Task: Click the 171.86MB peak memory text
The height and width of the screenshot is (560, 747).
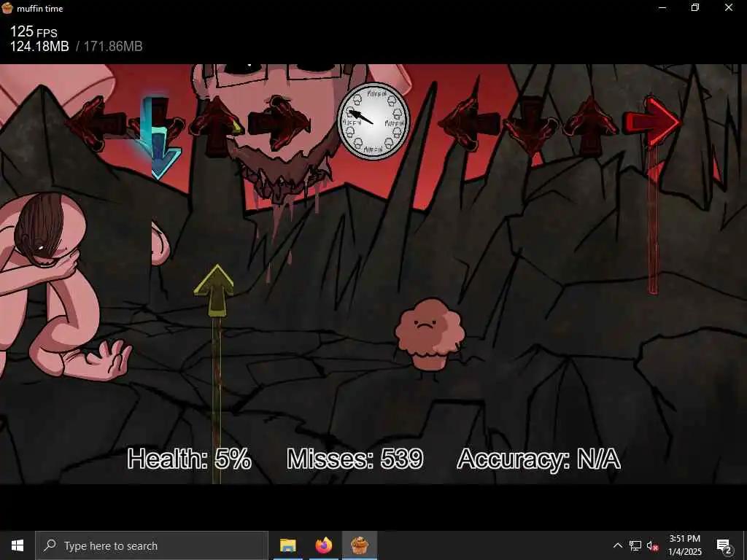Action: (x=113, y=47)
